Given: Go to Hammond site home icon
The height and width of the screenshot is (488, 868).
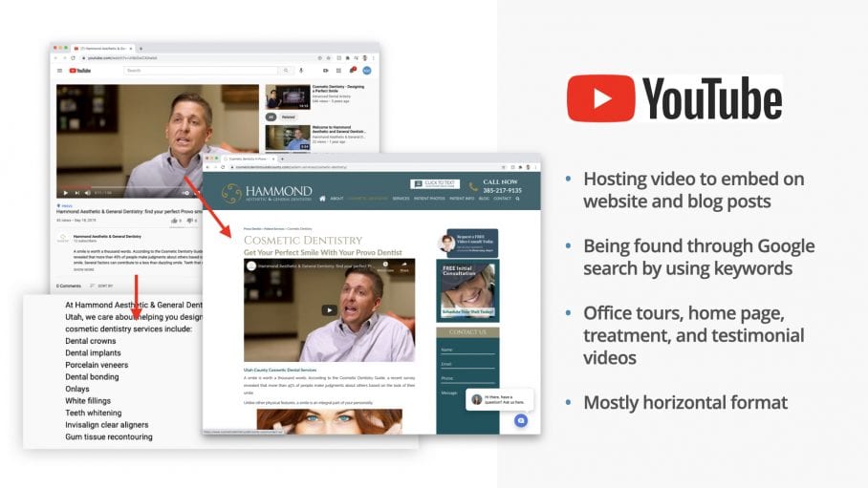Looking at the screenshot, I should [322, 198].
